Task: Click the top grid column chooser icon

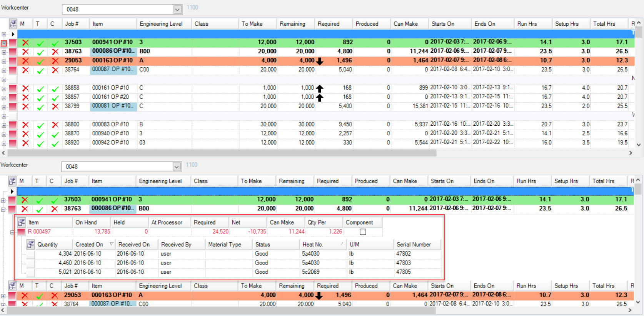Action: [13, 24]
